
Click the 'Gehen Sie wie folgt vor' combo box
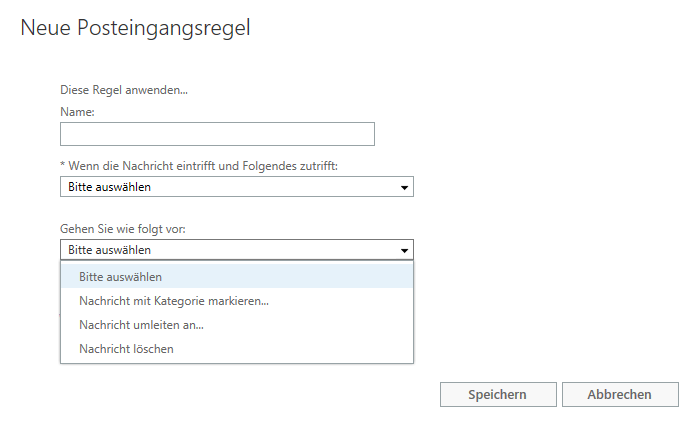click(x=237, y=250)
